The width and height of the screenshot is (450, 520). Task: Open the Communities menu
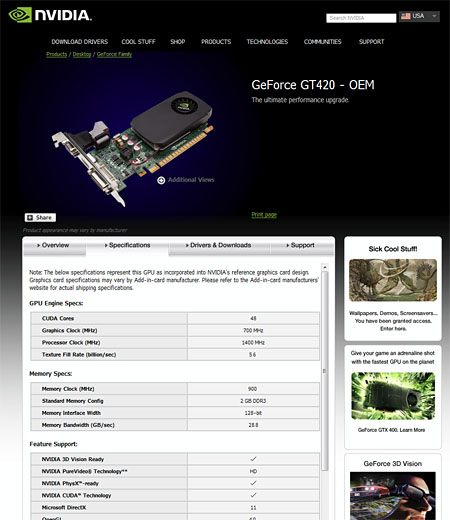[x=323, y=42]
